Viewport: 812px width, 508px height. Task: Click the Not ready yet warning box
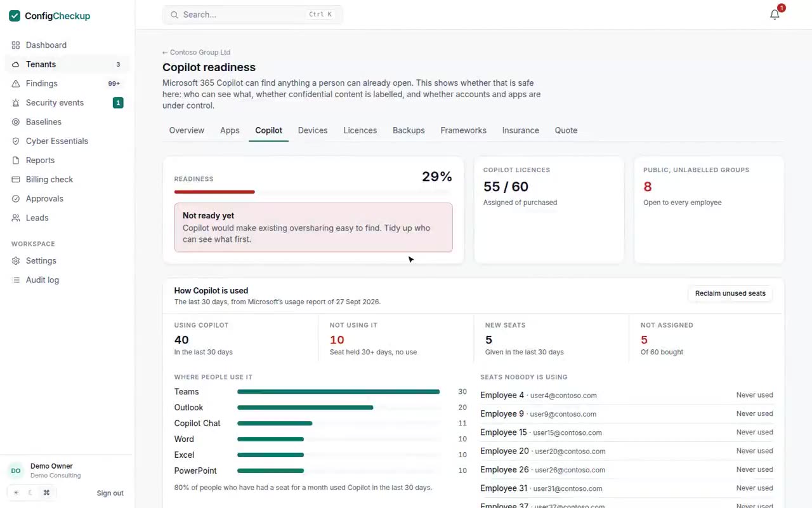[313, 227]
